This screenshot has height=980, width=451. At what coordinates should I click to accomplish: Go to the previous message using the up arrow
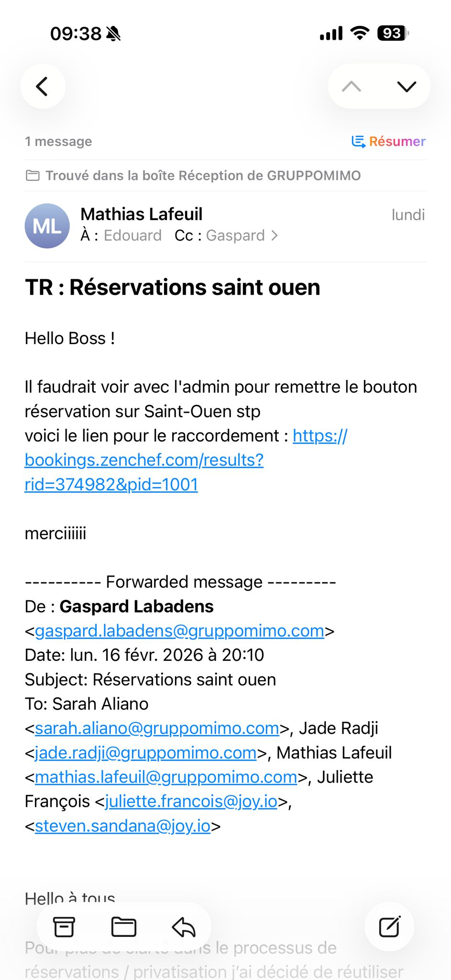coord(352,87)
